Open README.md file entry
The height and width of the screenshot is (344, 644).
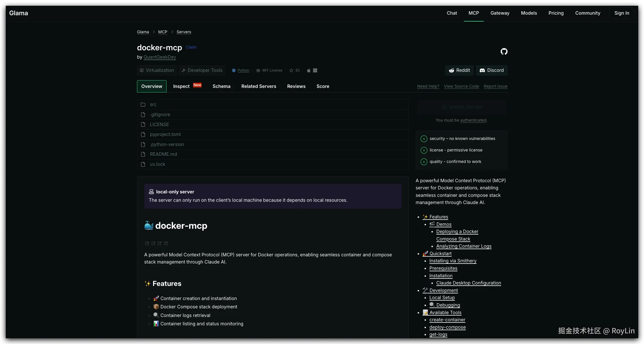[x=163, y=154]
